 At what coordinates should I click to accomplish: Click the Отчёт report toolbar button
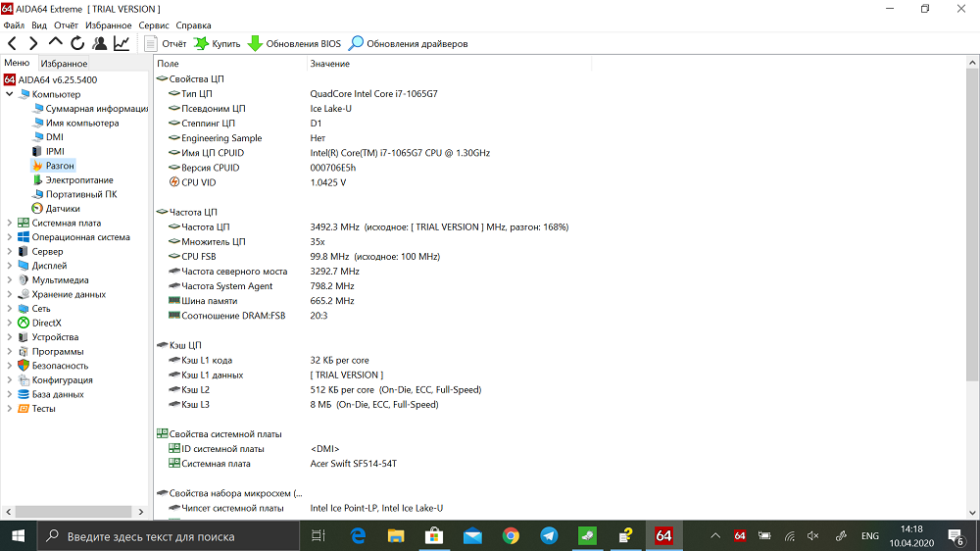tap(165, 44)
